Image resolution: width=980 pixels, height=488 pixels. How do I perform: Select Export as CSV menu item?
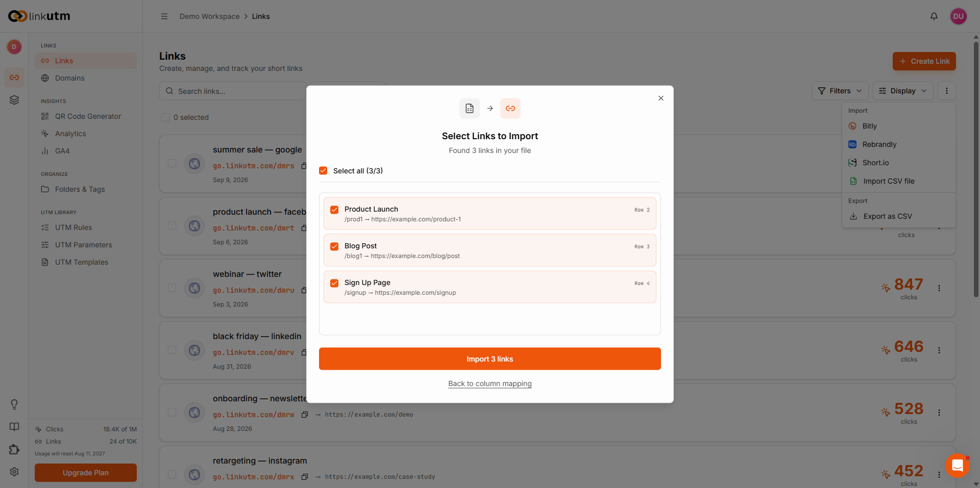pyautogui.click(x=899, y=216)
